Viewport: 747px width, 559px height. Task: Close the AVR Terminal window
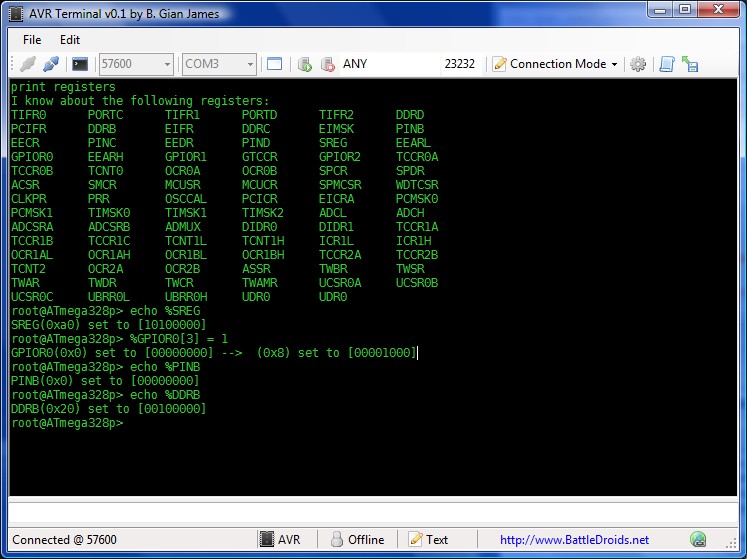718,9
